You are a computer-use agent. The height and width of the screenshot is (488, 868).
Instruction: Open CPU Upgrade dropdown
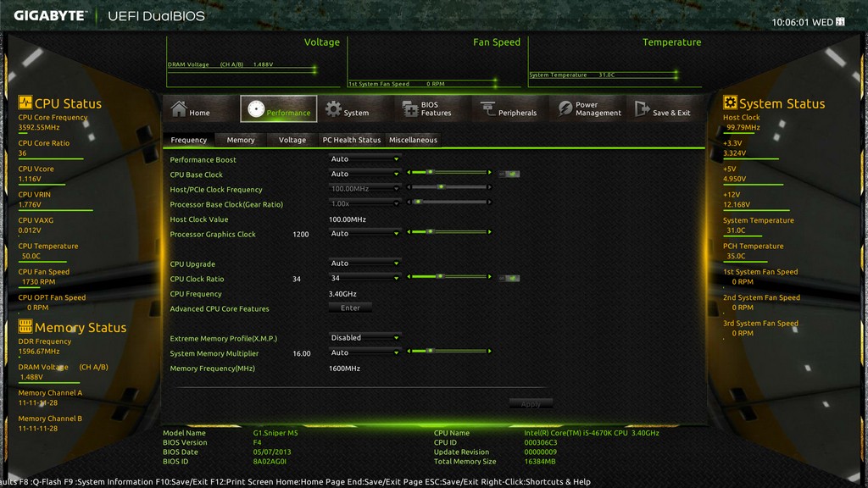coord(364,263)
